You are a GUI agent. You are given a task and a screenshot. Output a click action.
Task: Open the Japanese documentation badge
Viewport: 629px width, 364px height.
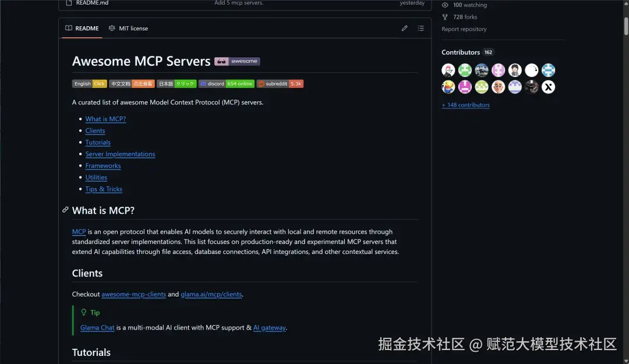click(176, 84)
